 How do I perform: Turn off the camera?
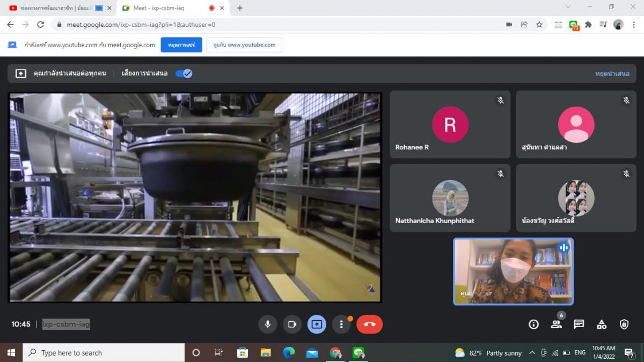point(292,324)
